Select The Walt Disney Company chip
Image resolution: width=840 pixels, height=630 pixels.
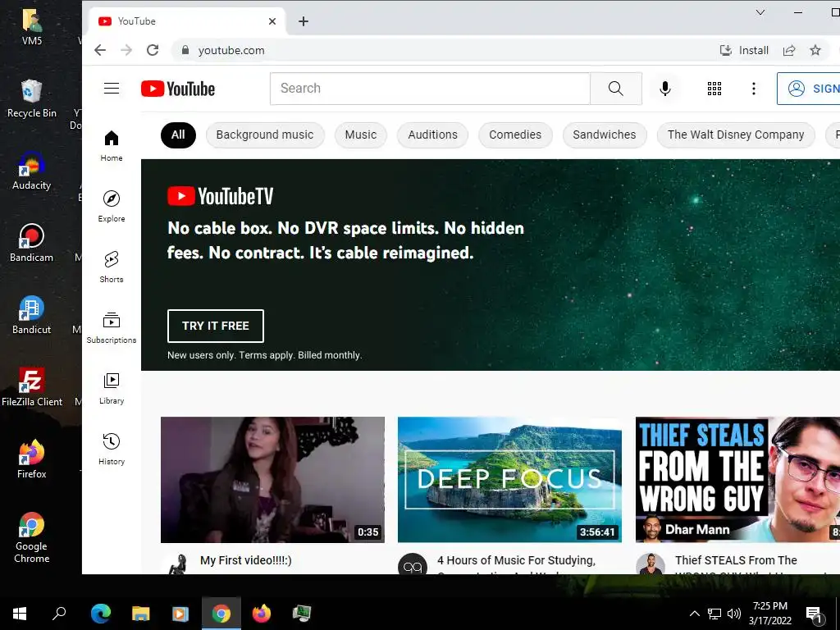(x=736, y=135)
